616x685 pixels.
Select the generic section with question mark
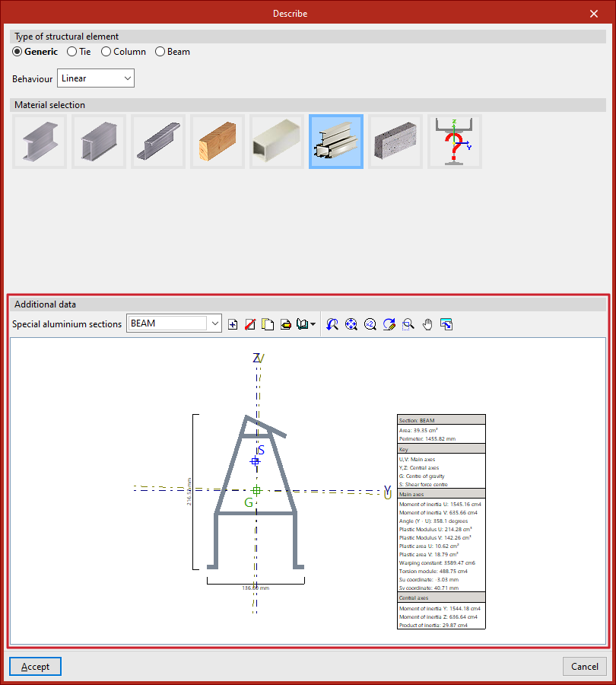click(455, 142)
